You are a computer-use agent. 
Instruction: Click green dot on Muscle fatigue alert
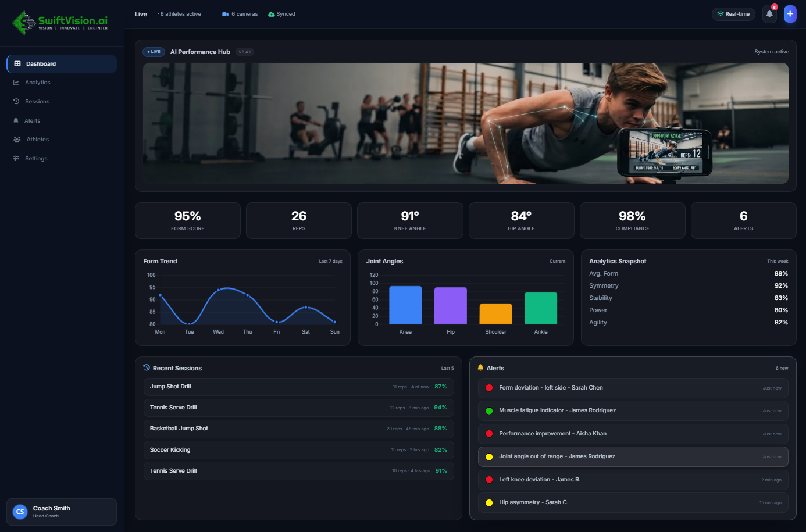click(x=489, y=410)
